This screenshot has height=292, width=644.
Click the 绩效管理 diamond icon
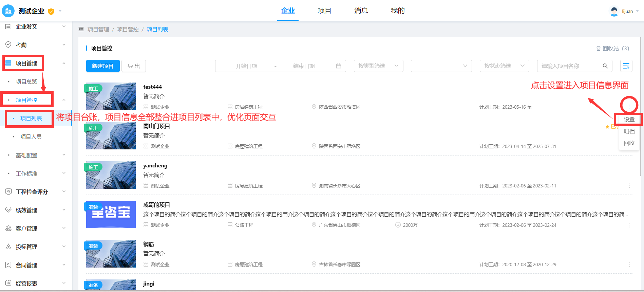coord(8,210)
